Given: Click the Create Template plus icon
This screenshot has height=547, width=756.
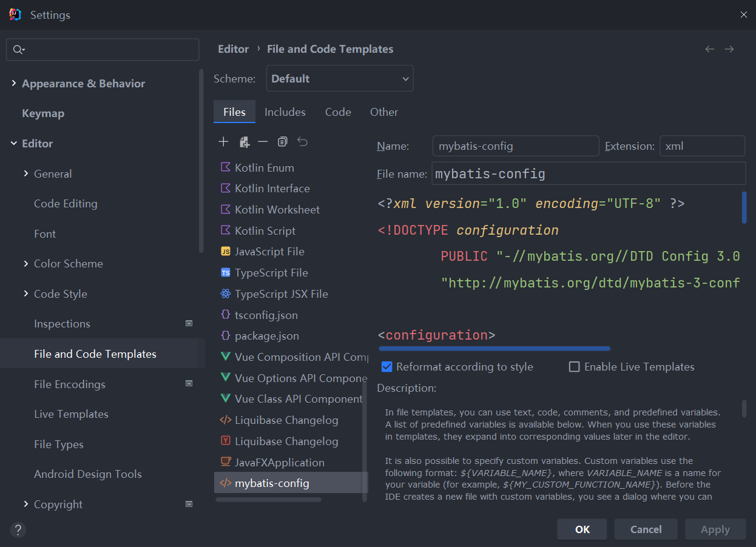Looking at the screenshot, I should tap(223, 142).
